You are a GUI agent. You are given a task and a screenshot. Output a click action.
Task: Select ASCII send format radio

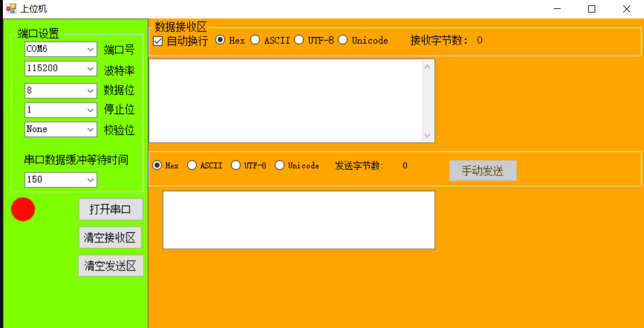click(192, 165)
